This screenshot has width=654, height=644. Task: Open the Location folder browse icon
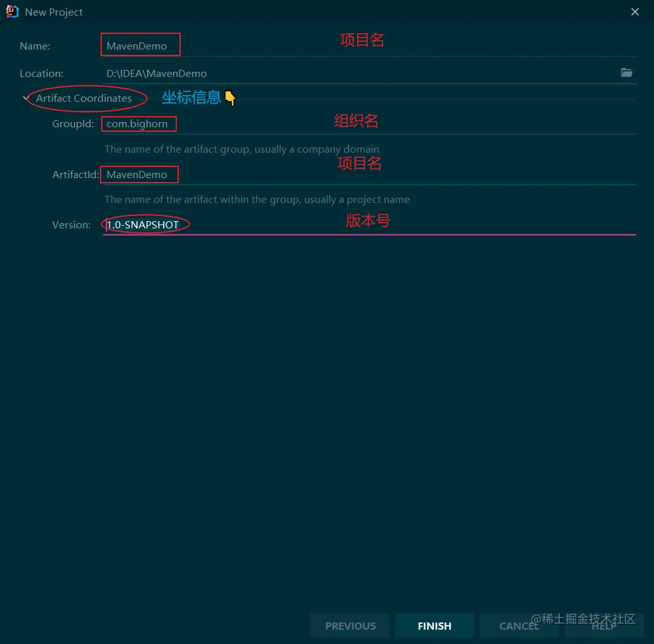click(627, 72)
